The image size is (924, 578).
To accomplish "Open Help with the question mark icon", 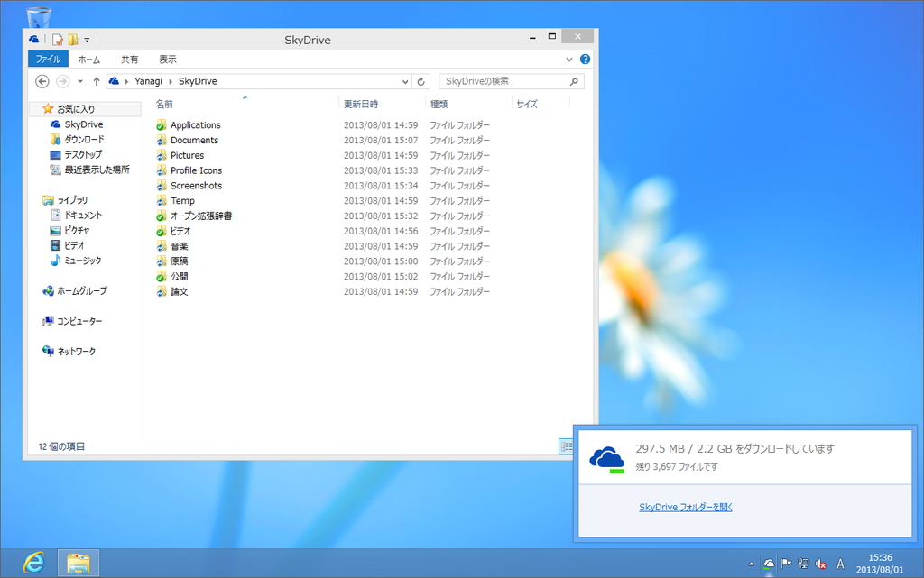I will coord(585,59).
